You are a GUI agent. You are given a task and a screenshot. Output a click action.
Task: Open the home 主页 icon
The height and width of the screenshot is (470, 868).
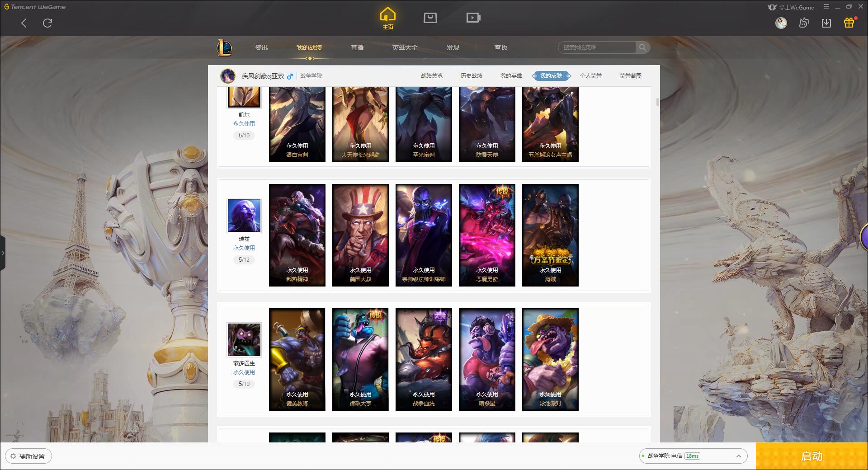(x=388, y=19)
